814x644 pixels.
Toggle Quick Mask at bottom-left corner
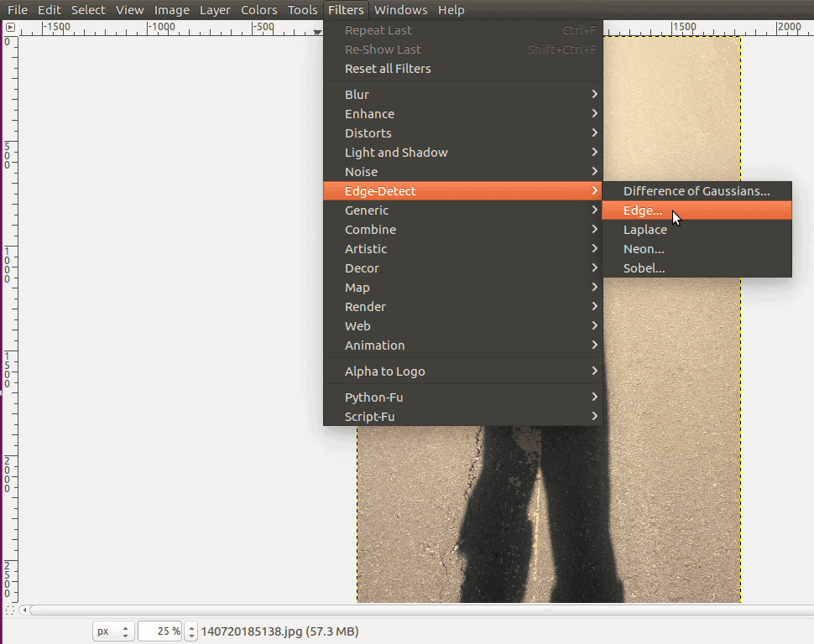click(10, 610)
